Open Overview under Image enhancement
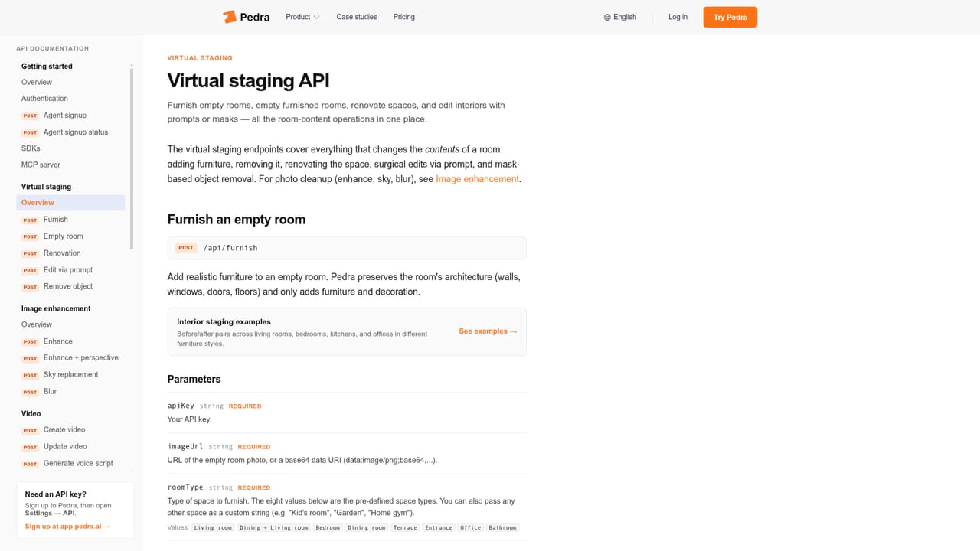 click(37, 324)
